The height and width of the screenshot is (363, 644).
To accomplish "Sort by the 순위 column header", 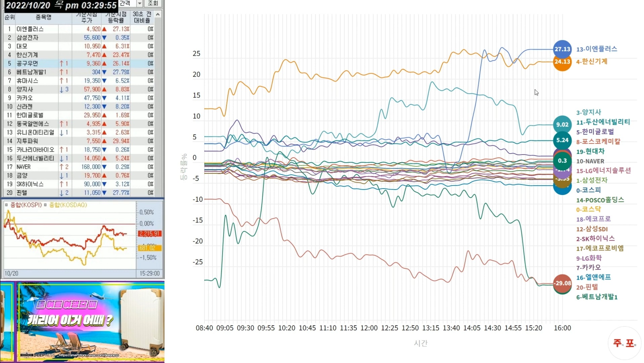I will click(x=9, y=17).
